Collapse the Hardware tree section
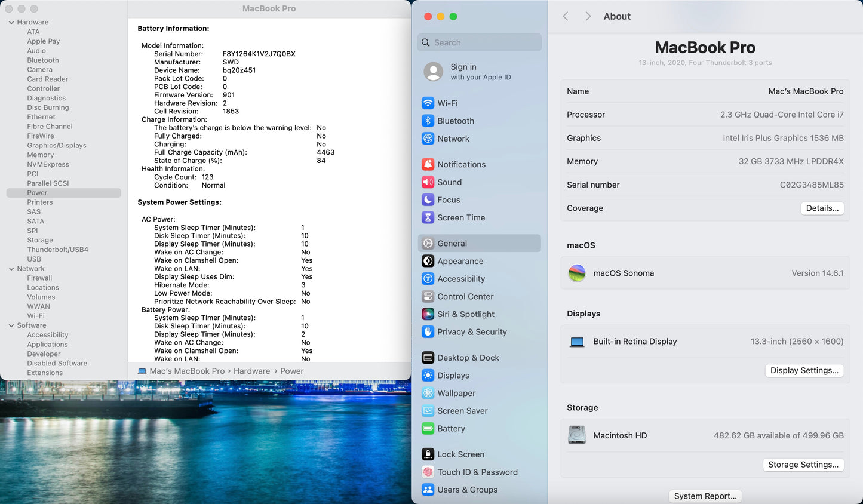 click(11, 23)
